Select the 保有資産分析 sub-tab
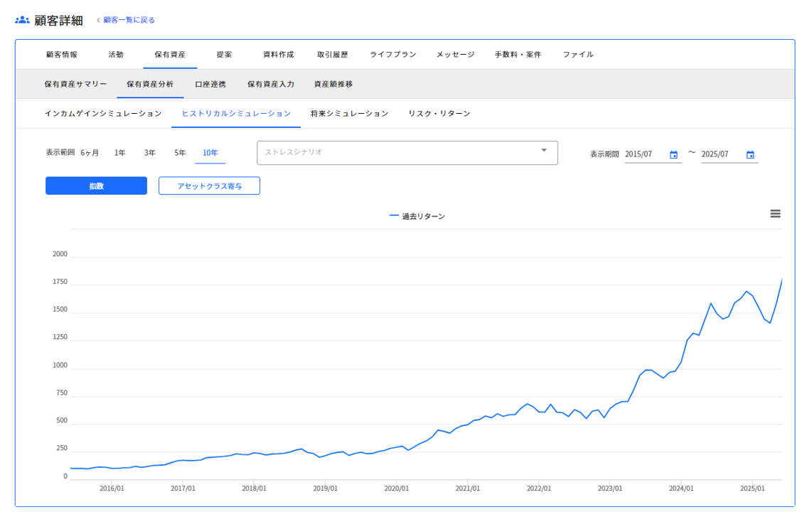The width and height of the screenshot is (812, 512). coord(150,84)
